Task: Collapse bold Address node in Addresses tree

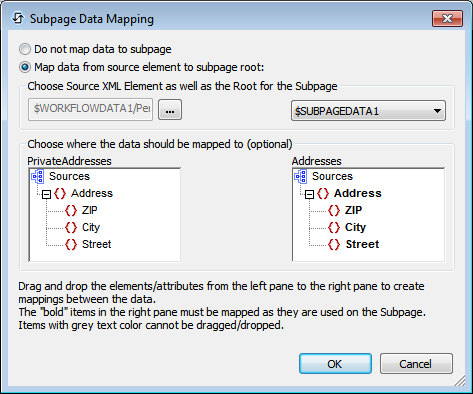Action: (310, 194)
